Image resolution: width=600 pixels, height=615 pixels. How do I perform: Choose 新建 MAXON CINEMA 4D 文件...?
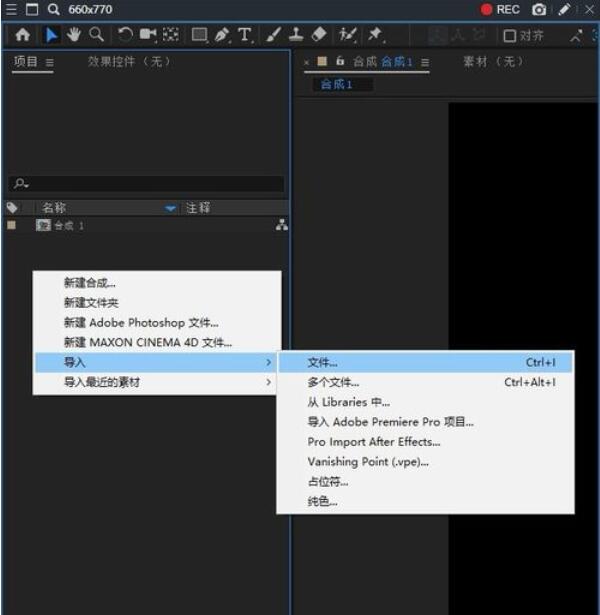click(157, 342)
